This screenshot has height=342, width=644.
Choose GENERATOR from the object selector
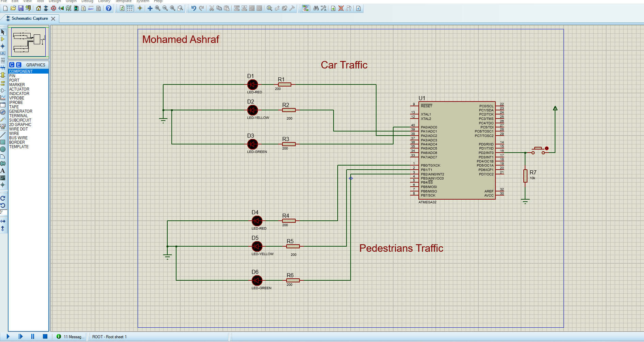[x=21, y=111]
